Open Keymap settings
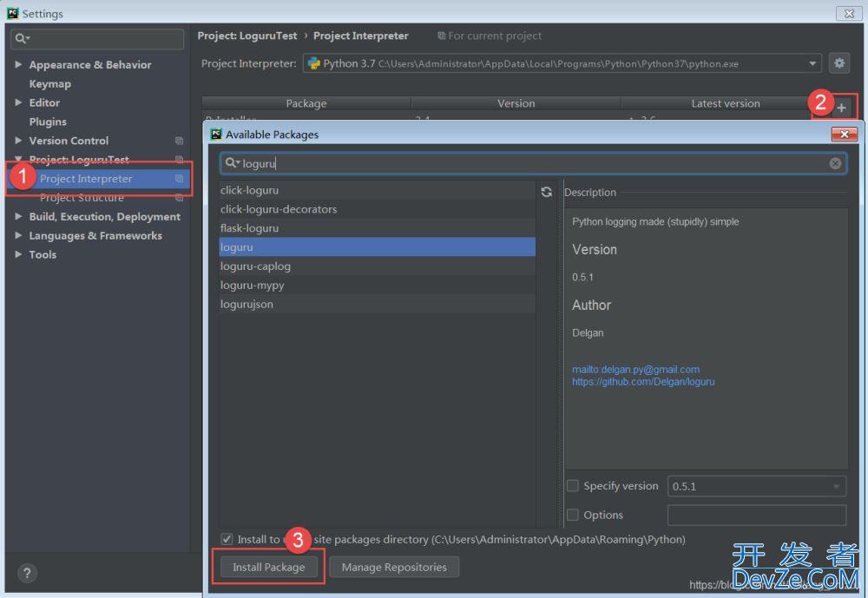Image resolution: width=868 pixels, height=598 pixels. tap(49, 83)
